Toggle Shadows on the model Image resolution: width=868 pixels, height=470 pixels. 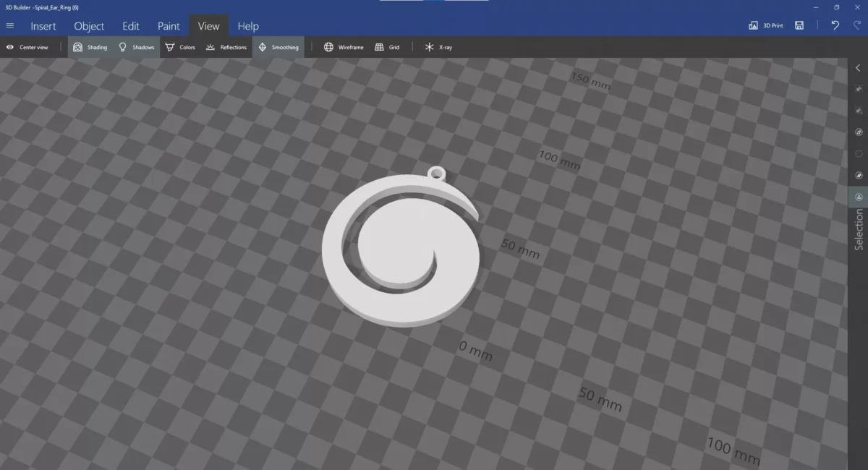tap(137, 47)
